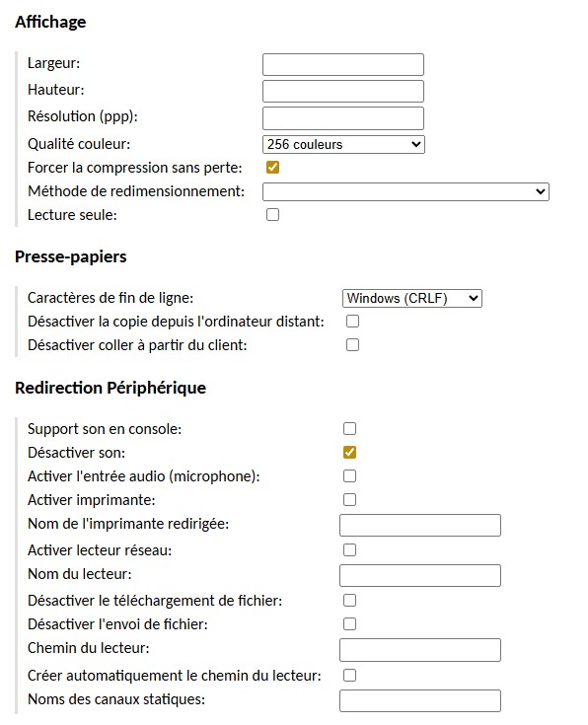
Task: Enable the Lecture seule checkbox
Action: 272,215
